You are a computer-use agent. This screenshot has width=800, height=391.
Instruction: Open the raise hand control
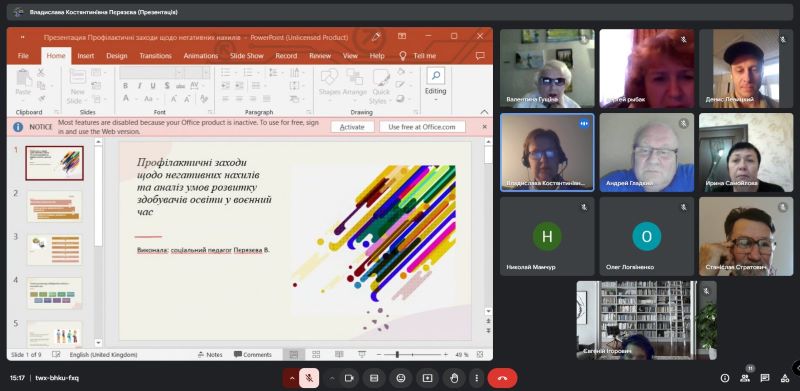pyautogui.click(x=454, y=378)
